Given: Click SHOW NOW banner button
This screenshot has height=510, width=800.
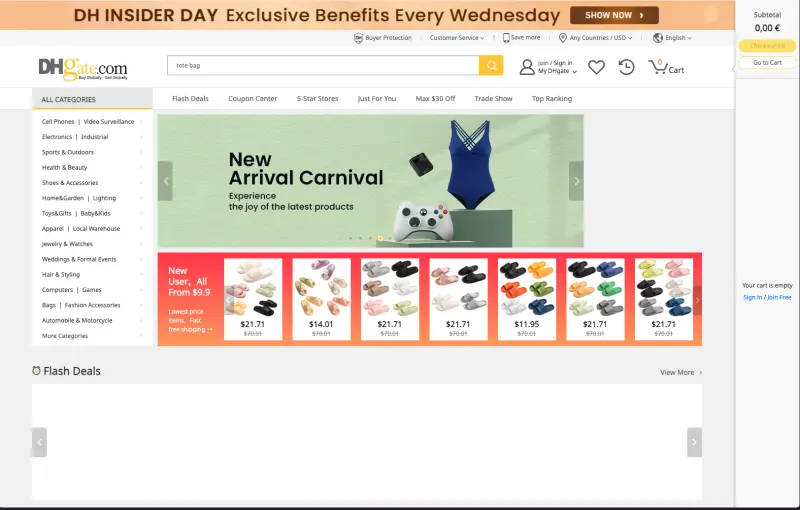Looking at the screenshot, I should pos(614,15).
